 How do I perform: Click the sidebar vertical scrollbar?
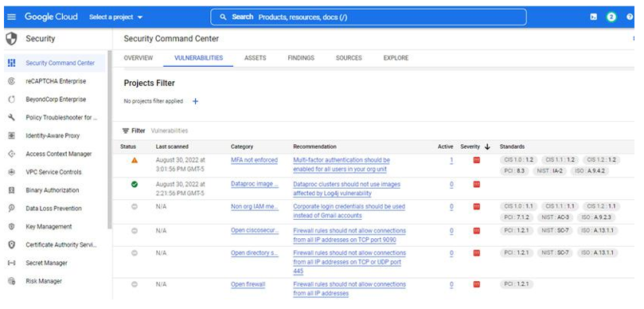coord(109,139)
